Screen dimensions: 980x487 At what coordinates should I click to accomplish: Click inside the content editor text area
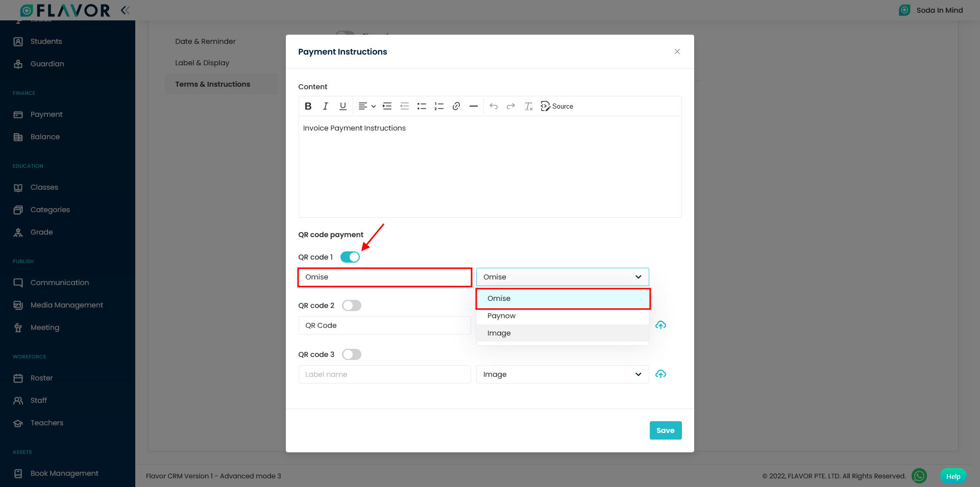pos(490,167)
